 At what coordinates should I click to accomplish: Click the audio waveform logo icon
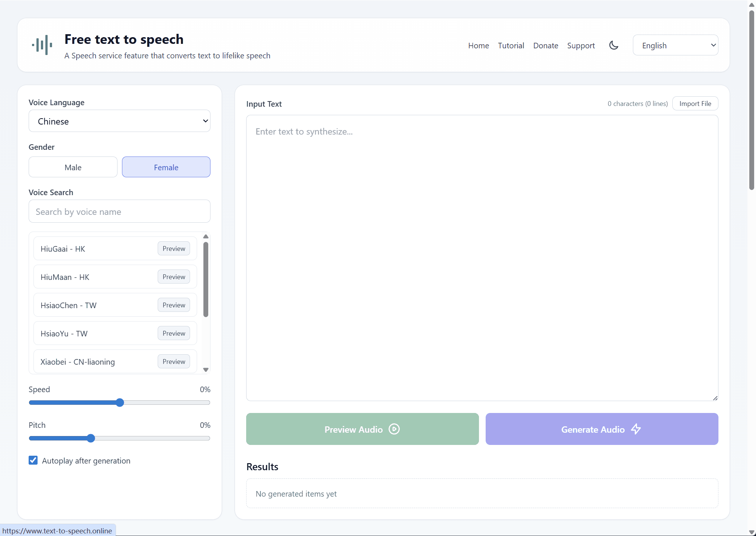pos(42,45)
